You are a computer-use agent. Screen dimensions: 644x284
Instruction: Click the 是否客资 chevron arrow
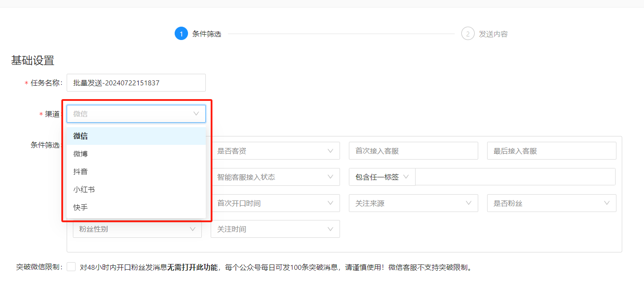click(x=330, y=151)
